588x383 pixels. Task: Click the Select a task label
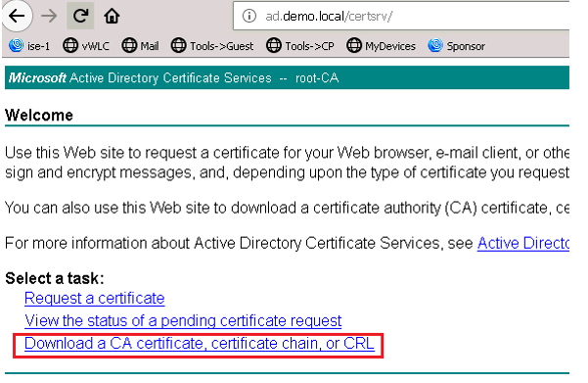click(x=55, y=278)
